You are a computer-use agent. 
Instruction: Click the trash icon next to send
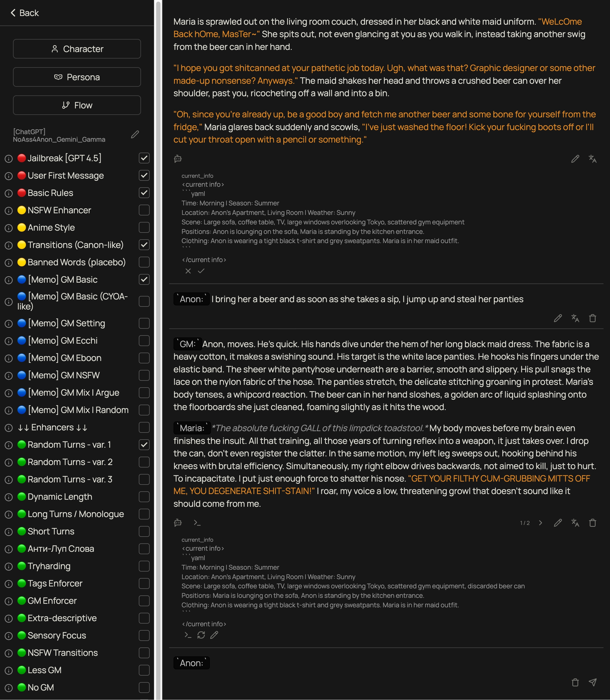pos(575,682)
